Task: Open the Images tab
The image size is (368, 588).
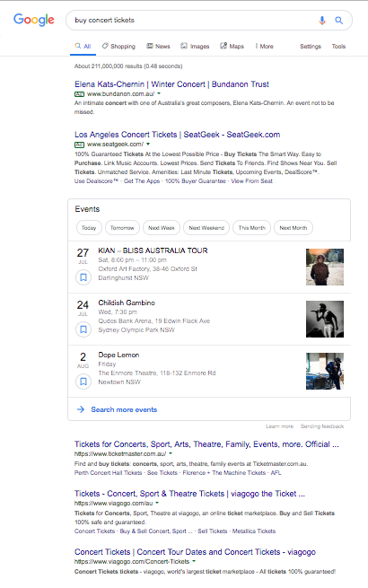Action: 195,46
